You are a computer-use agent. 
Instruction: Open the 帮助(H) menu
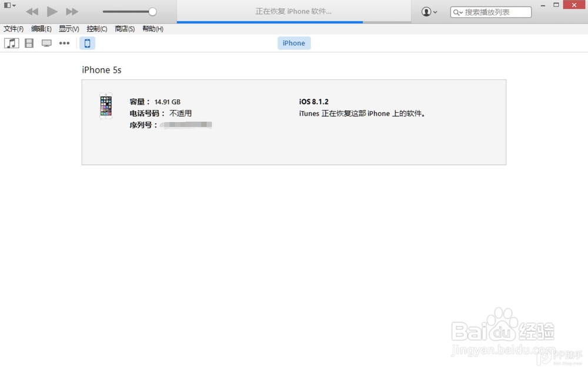click(x=152, y=28)
